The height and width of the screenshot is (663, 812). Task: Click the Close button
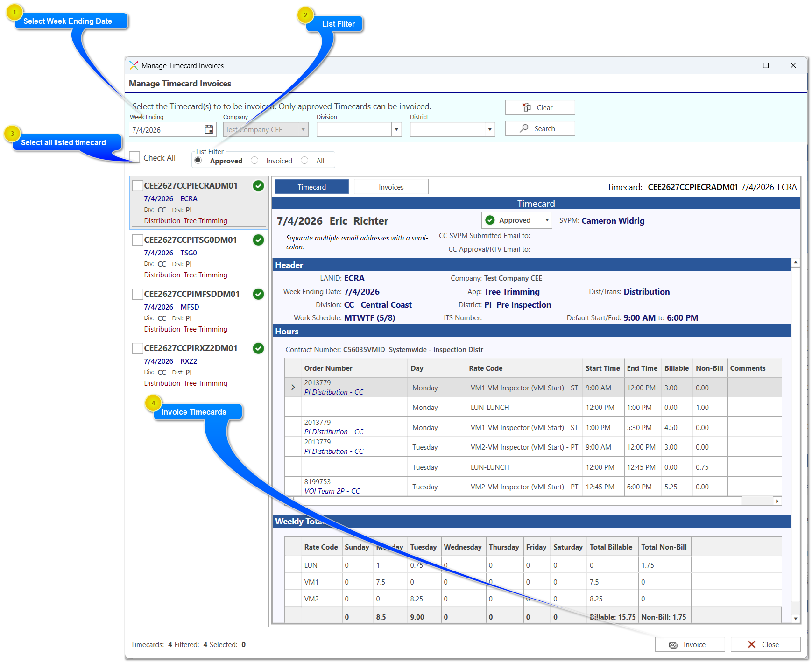point(766,644)
